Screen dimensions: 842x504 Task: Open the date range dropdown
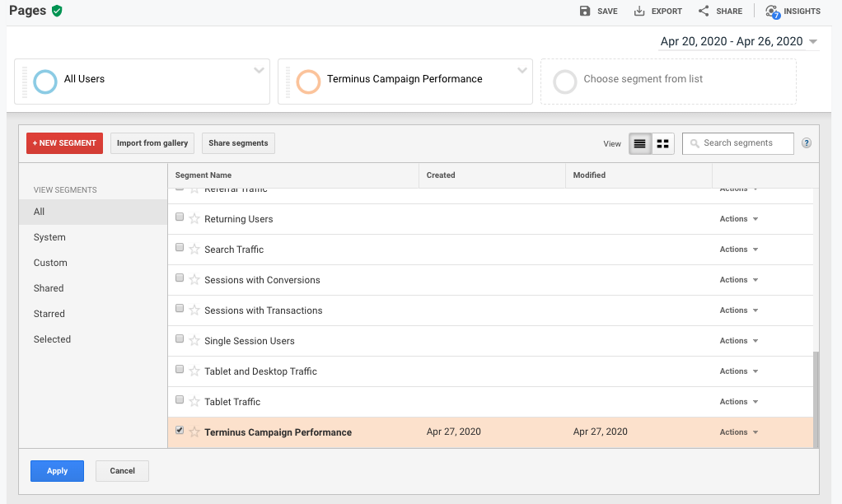pyautogui.click(x=738, y=41)
